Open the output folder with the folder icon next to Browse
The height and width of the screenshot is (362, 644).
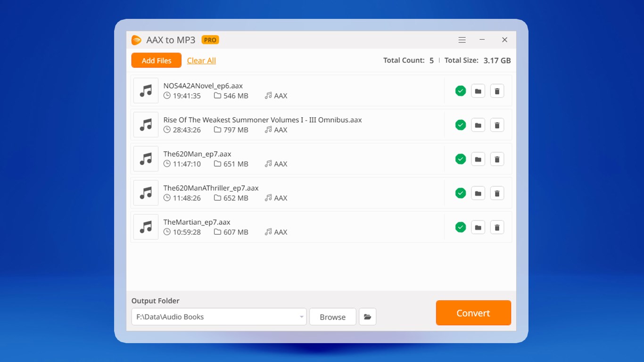368,317
